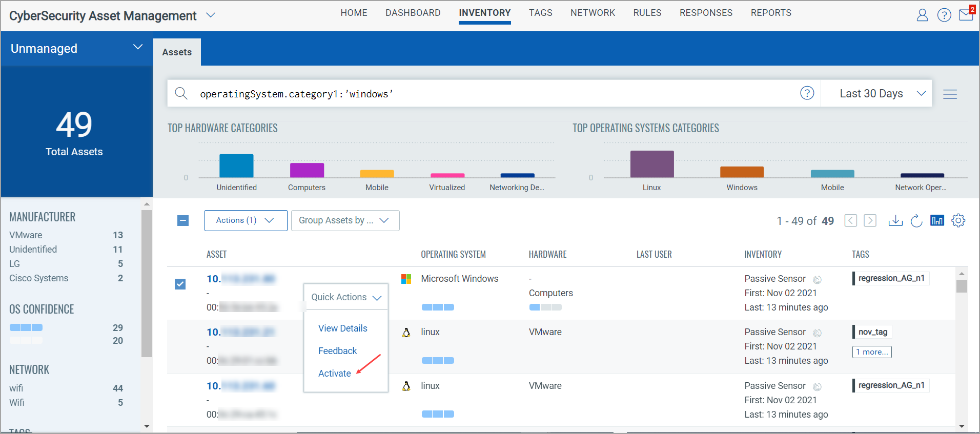Open the help question mark icon in header
The width and height of the screenshot is (980, 434).
point(944,15)
